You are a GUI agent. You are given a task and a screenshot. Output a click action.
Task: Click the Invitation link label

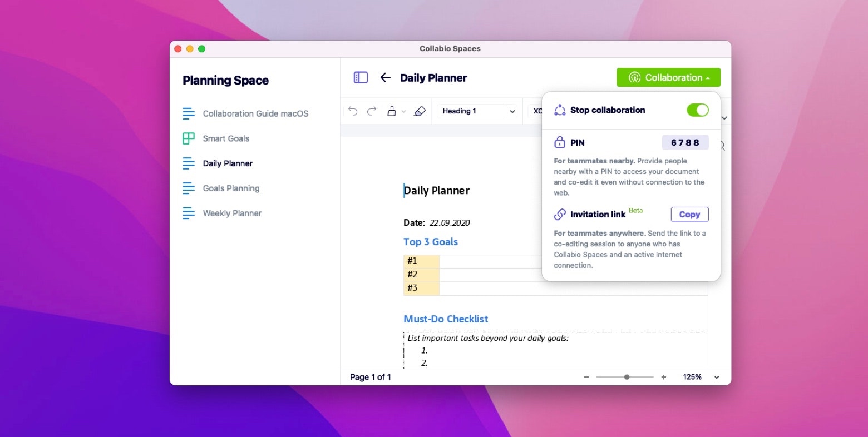pos(598,215)
